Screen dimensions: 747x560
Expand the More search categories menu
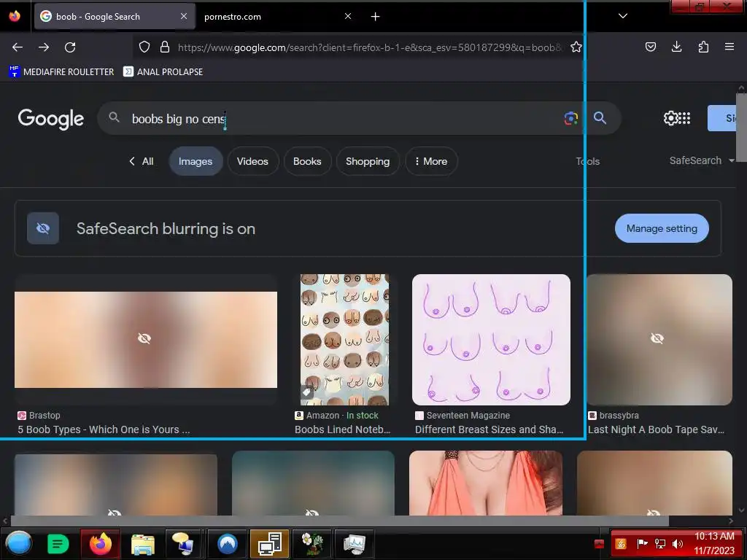(x=431, y=161)
